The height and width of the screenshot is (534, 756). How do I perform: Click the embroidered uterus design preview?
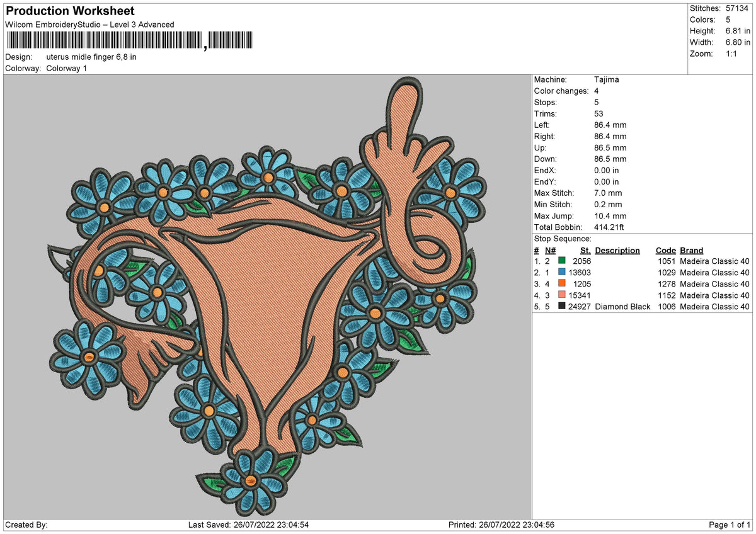point(268,297)
